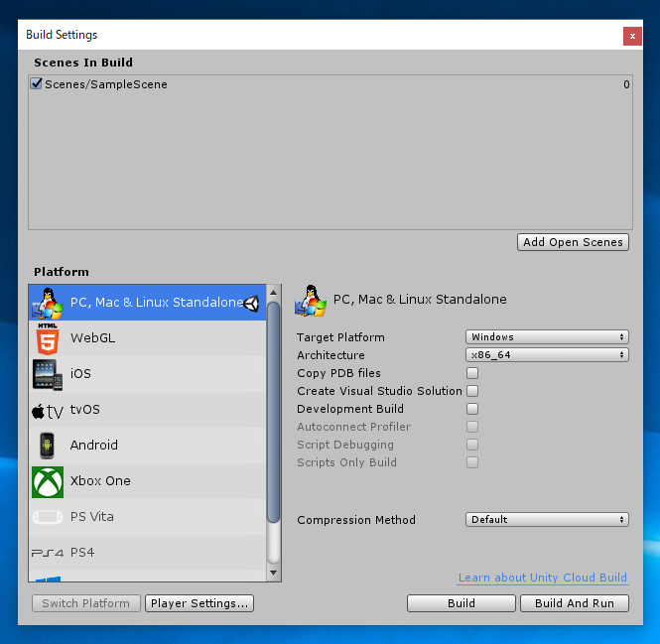Click Add Open Scenes button
This screenshot has width=660, height=644.
(x=573, y=242)
